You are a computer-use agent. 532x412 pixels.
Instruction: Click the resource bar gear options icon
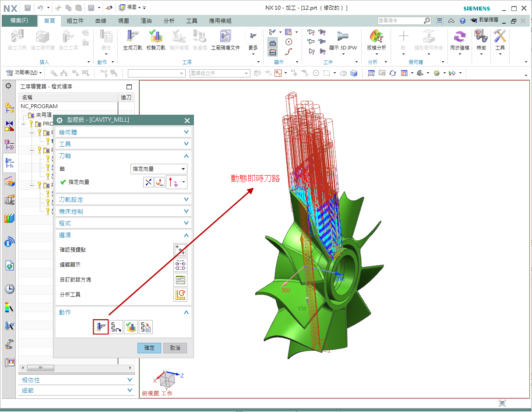[x=8, y=86]
